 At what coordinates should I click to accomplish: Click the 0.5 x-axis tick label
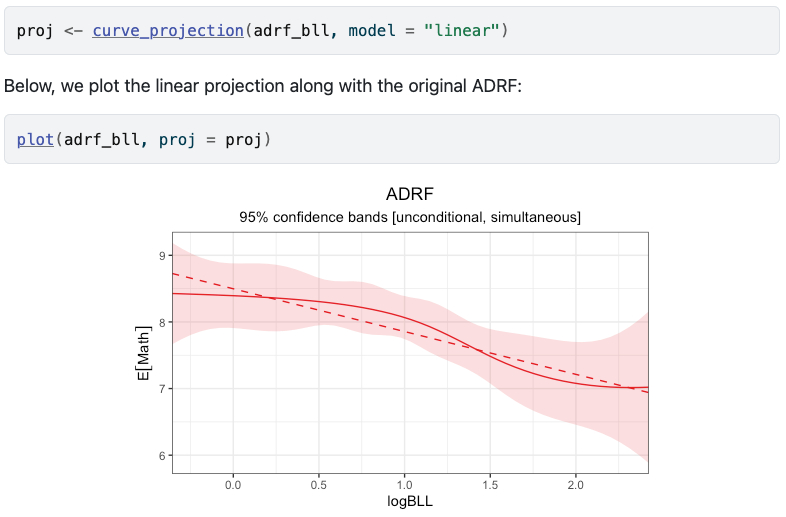tap(319, 484)
